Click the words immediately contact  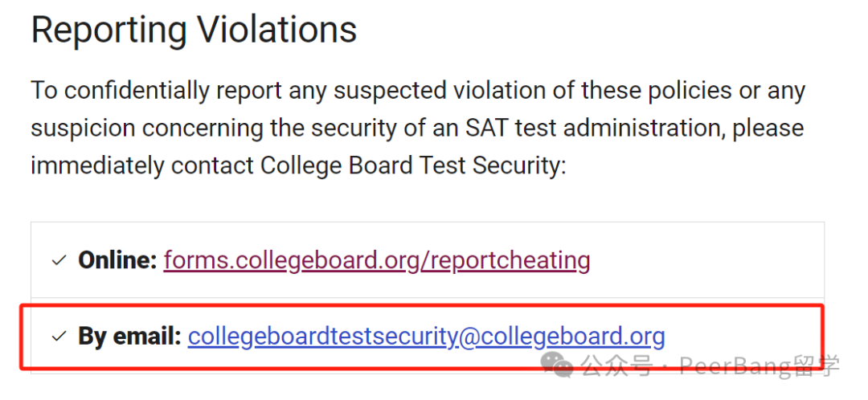[x=142, y=165]
